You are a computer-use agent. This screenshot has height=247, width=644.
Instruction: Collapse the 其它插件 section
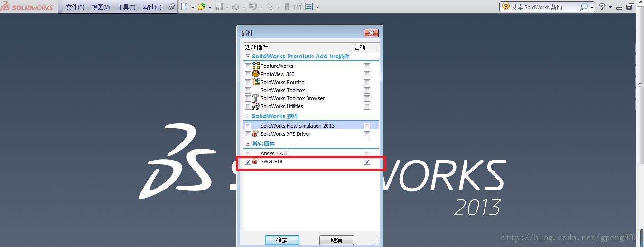click(x=248, y=143)
